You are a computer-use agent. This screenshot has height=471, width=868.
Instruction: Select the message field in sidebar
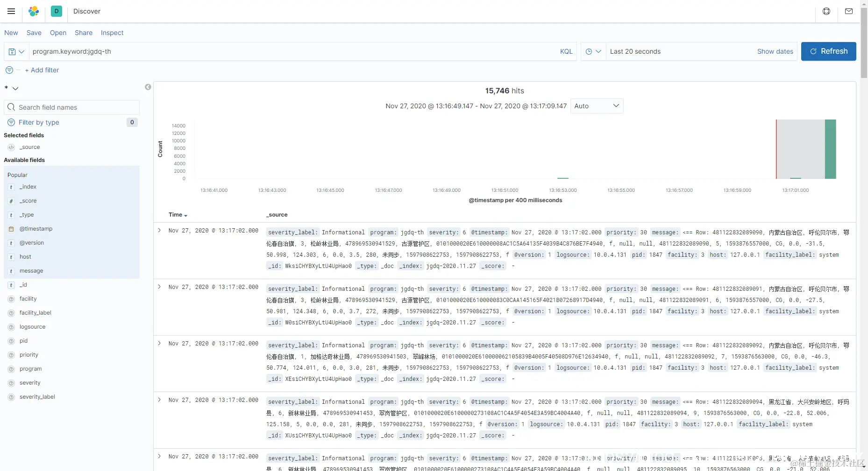coord(31,271)
